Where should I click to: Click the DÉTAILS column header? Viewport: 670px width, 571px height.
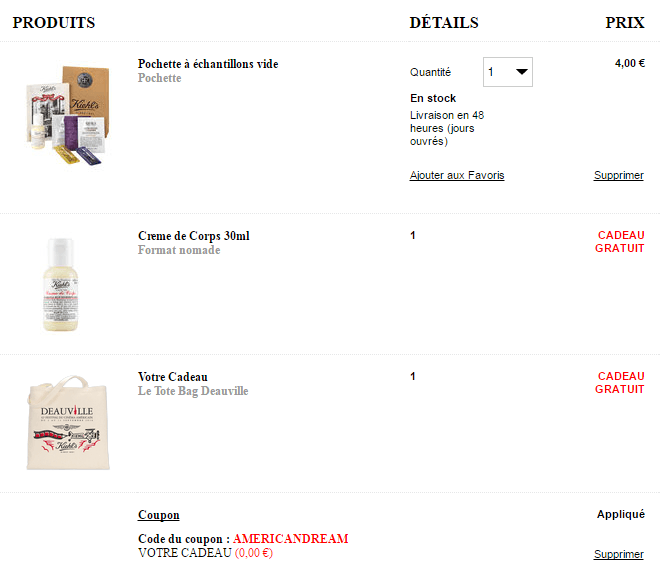[x=444, y=23]
